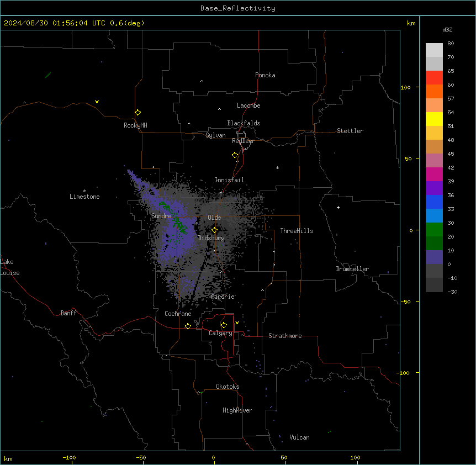Click the Lake Louise label
This screenshot has width=476, height=465.
click(10, 267)
